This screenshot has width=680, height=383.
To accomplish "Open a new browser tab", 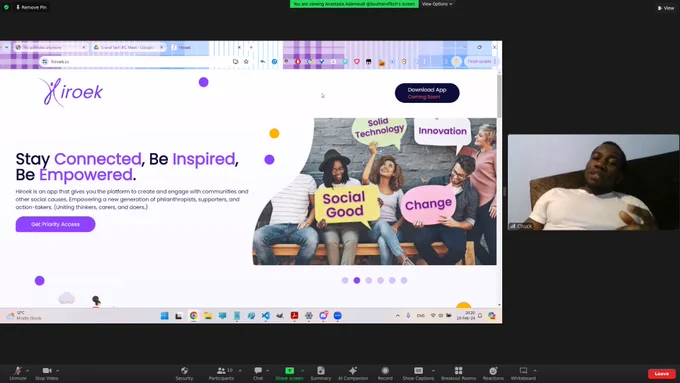I will [x=251, y=47].
